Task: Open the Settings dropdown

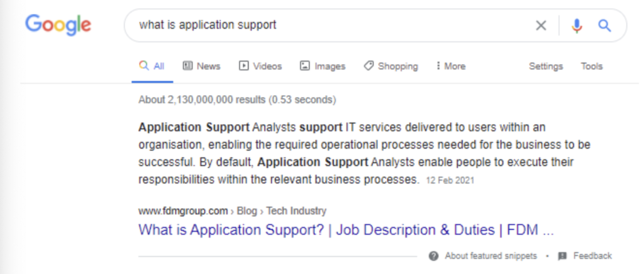Action: 545,66
